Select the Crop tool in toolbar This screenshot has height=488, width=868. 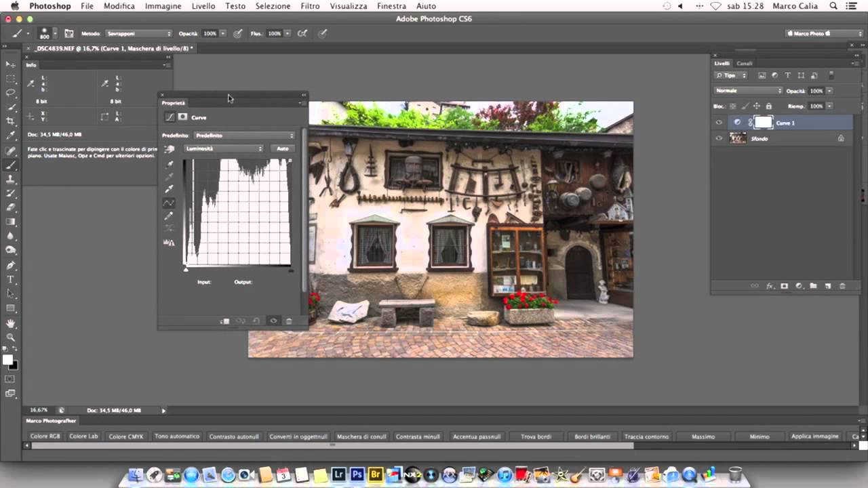tap(10, 121)
